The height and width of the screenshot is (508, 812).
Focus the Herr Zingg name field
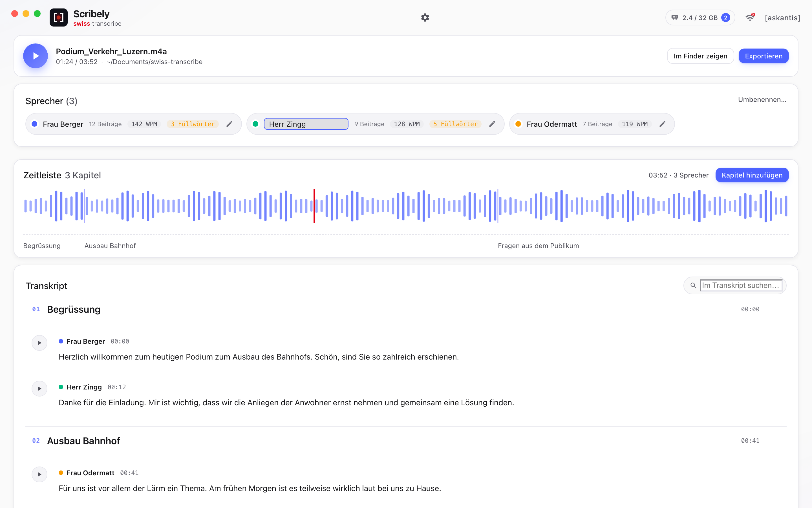(x=306, y=124)
